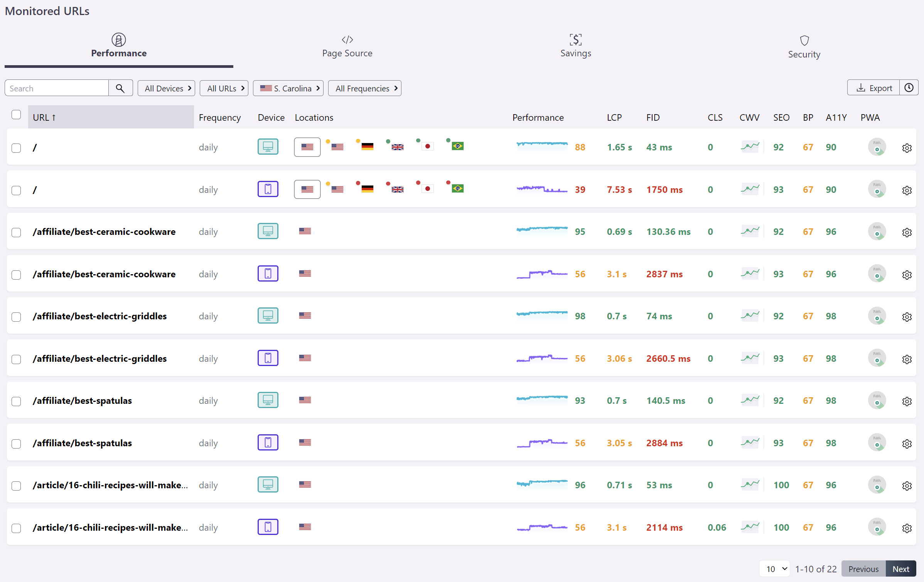Sort by the URL column header
This screenshot has height=582, width=924.
click(111, 117)
